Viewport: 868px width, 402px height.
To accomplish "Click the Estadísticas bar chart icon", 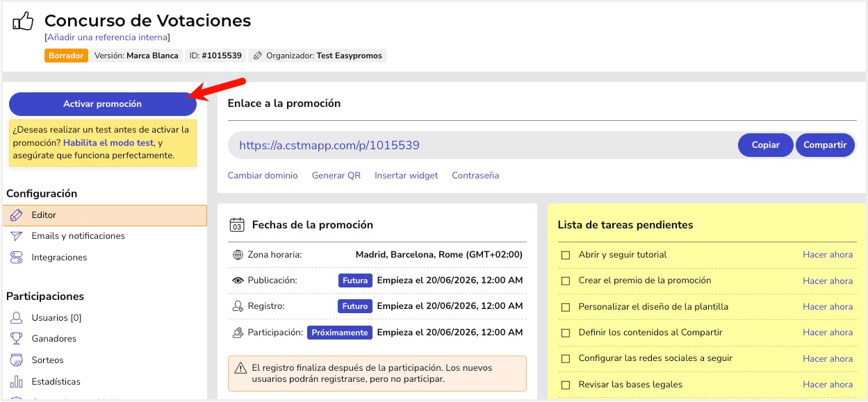I will click(17, 382).
